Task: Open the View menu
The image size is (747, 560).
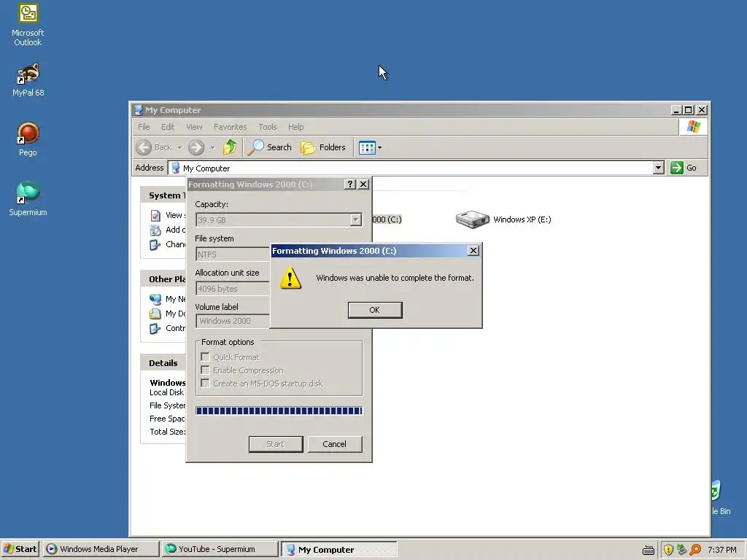Action: click(x=194, y=127)
